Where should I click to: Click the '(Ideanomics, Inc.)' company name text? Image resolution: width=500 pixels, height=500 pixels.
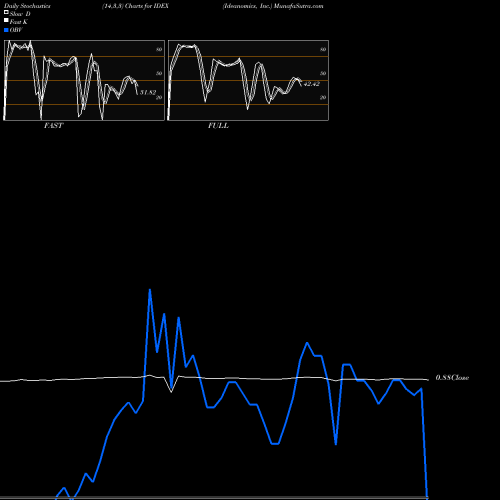pos(247,6)
